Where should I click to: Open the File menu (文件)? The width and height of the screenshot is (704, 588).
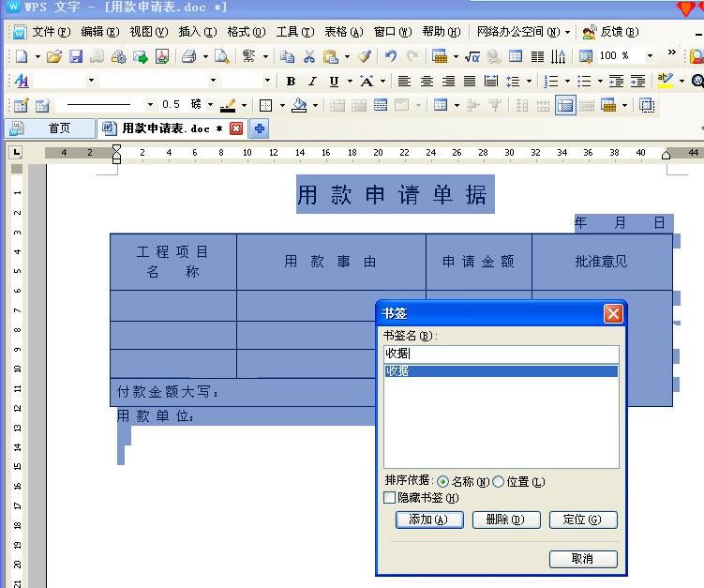52,32
